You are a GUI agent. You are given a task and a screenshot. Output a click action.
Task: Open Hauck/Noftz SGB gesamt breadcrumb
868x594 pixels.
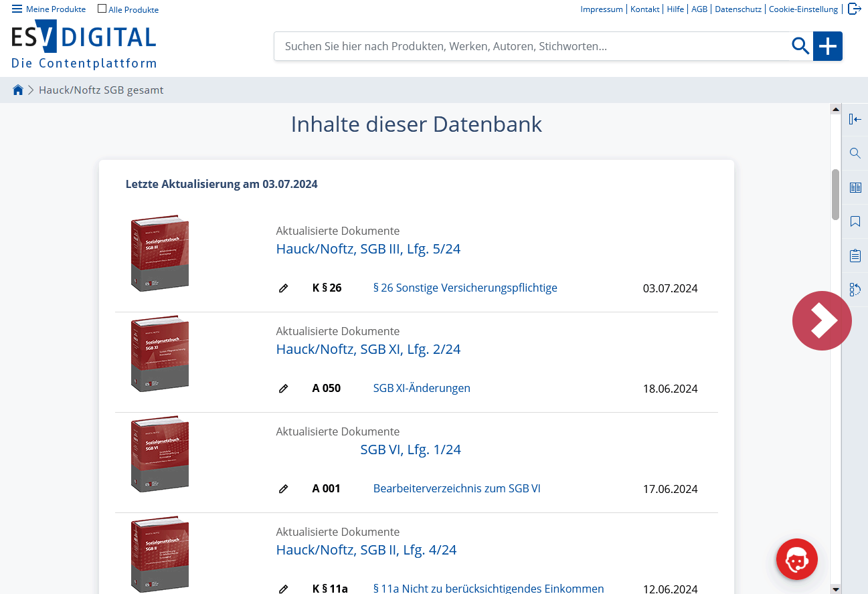101,90
